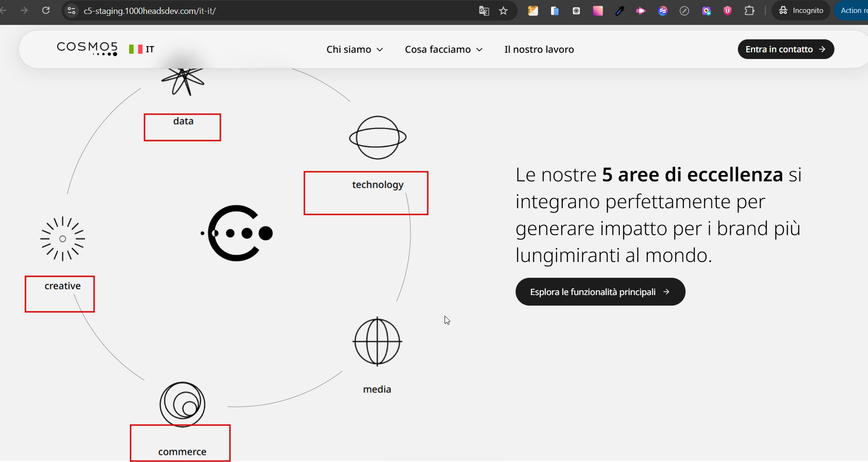Click the data label
The image size is (868, 462).
(x=183, y=121)
